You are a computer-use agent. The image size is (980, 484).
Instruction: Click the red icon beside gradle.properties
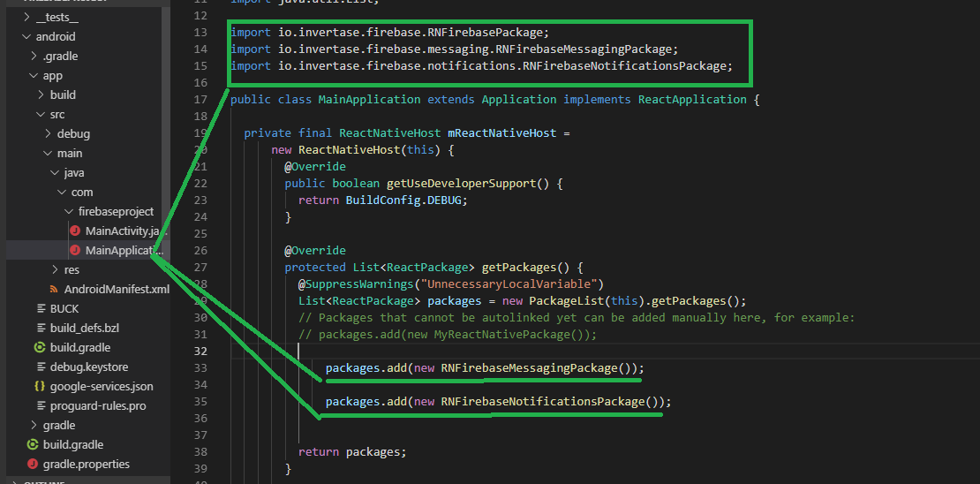click(x=33, y=464)
